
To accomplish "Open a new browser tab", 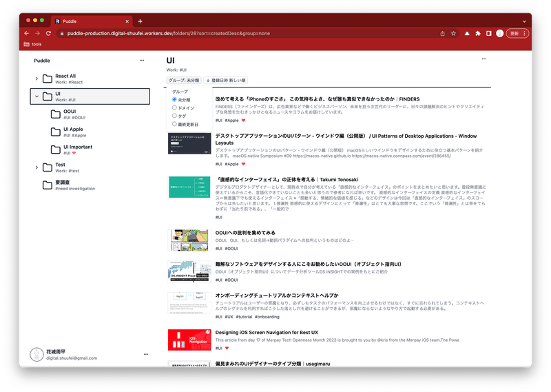I will pos(140,21).
